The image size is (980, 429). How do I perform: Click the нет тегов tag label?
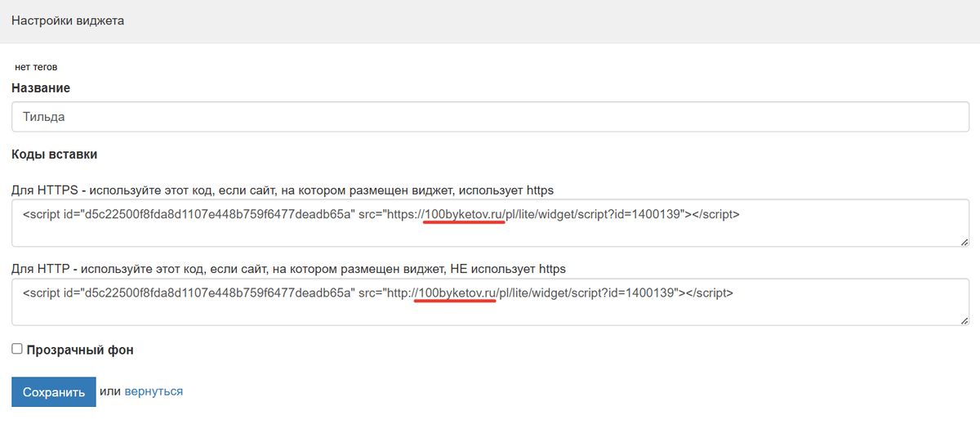[36, 67]
